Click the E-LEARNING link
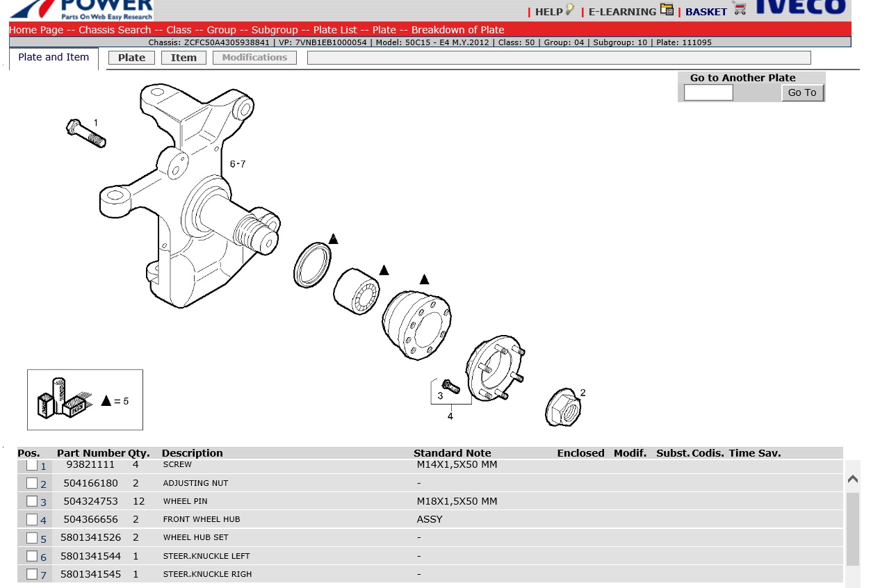Screen dimensions: 880x588 pos(622,12)
